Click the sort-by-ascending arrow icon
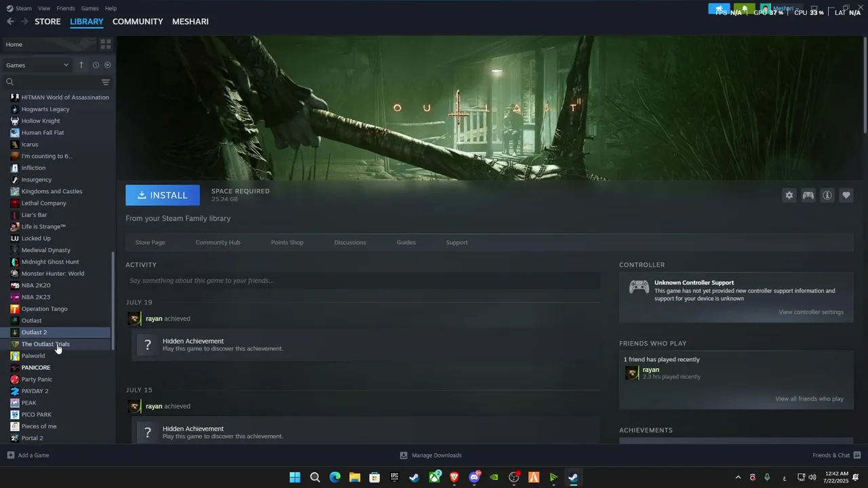The height and width of the screenshot is (488, 868). pos(81,65)
